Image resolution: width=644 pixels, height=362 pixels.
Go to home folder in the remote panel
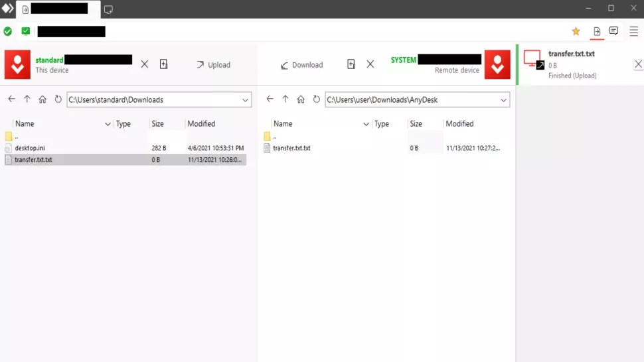pyautogui.click(x=301, y=99)
